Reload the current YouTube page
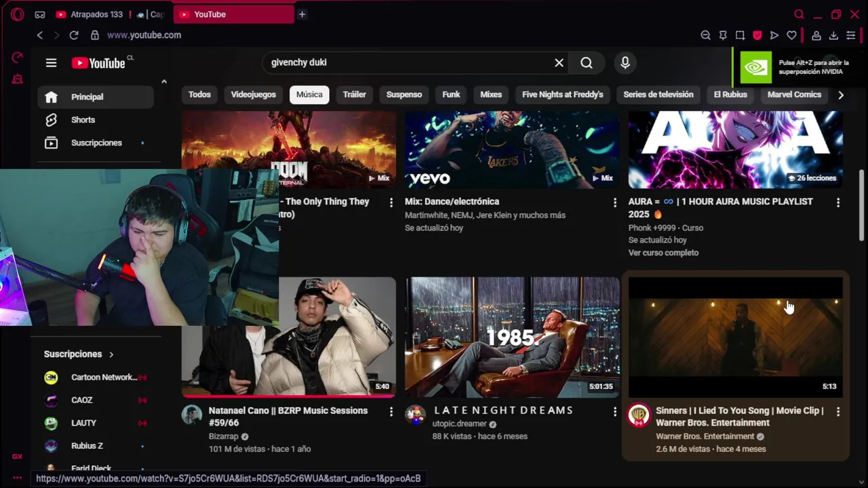The image size is (868, 488). coord(74,35)
